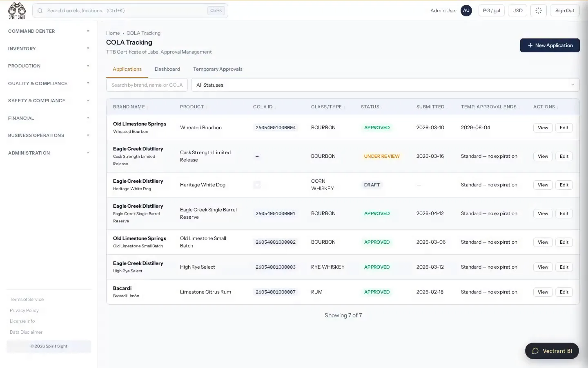
Task: Toggle the light/dark theme sun icon
Action: click(x=539, y=11)
